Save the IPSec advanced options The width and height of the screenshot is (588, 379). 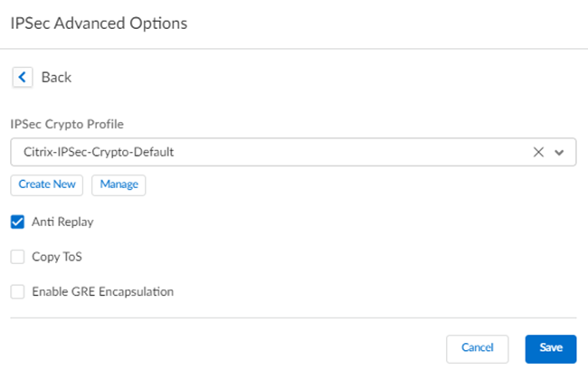(x=551, y=348)
